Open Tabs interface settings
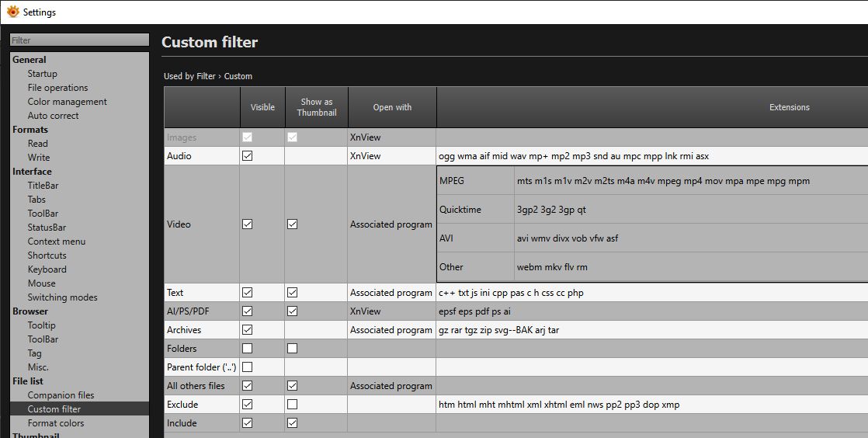This screenshot has width=868, height=438. pos(36,200)
